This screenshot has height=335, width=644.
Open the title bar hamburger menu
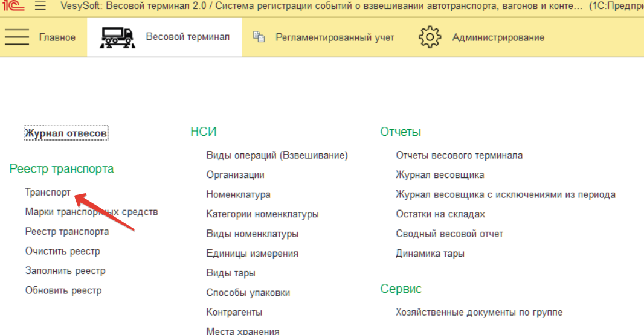40,7
